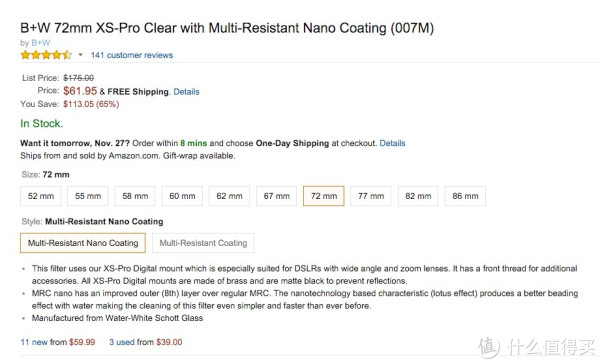Select the 52 mm size option
600x364 pixels.
(41, 196)
